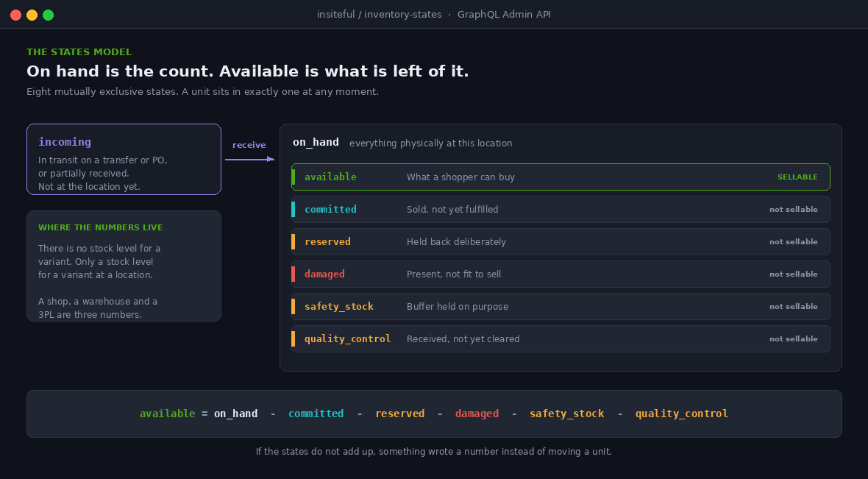Click the 'THE STATES MODEL' heading label

[79, 52]
